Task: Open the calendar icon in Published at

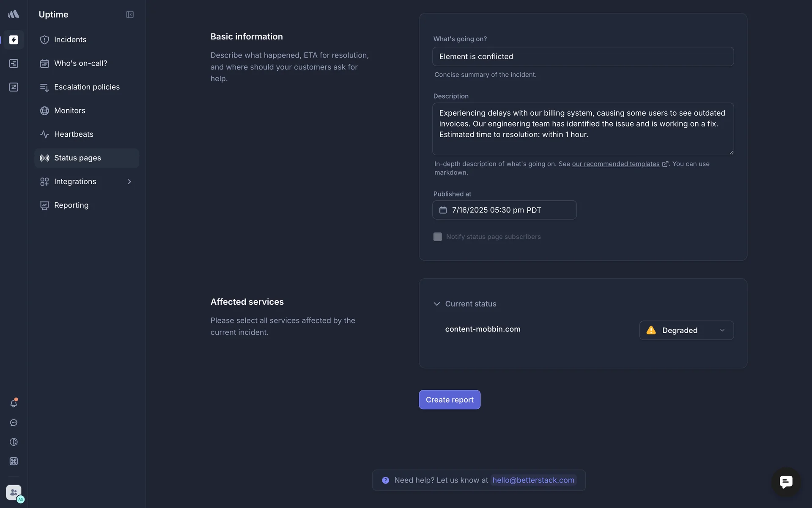Action: pyautogui.click(x=443, y=210)
